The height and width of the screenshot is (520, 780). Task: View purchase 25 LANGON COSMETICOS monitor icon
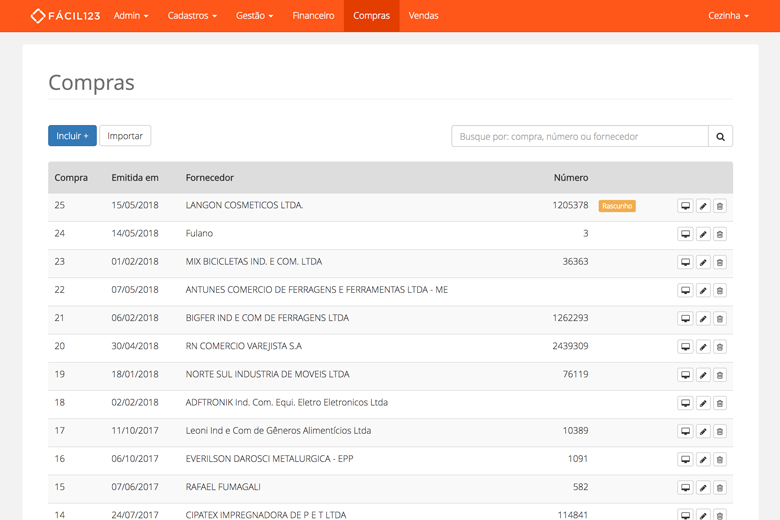coord(685,206)
